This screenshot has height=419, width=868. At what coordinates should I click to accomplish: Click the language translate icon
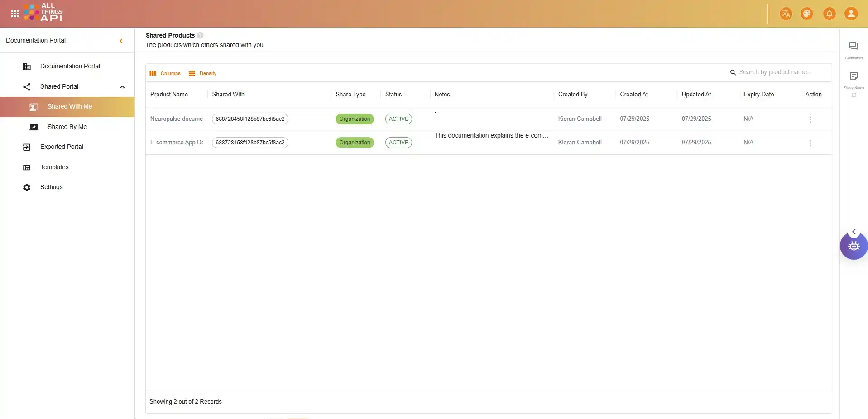pyautogui.click(x=786, y=14)
